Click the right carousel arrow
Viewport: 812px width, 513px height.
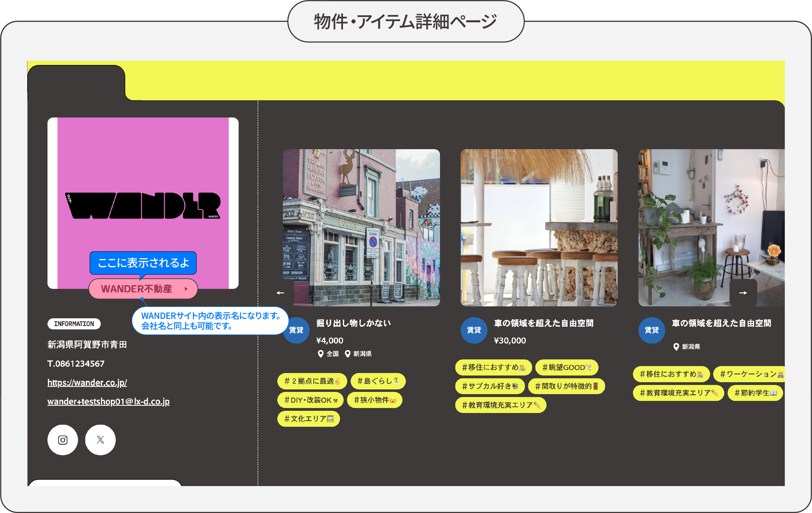(x=743, y=293)
